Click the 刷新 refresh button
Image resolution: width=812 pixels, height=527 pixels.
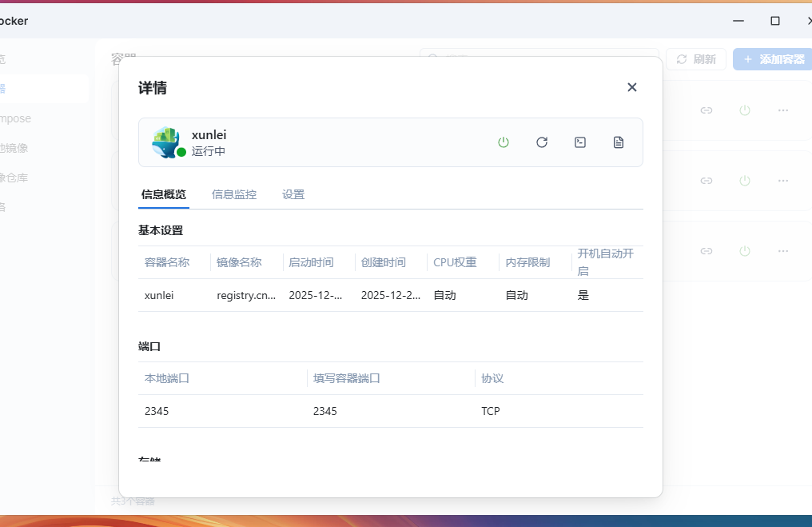[x=695, y=58]
